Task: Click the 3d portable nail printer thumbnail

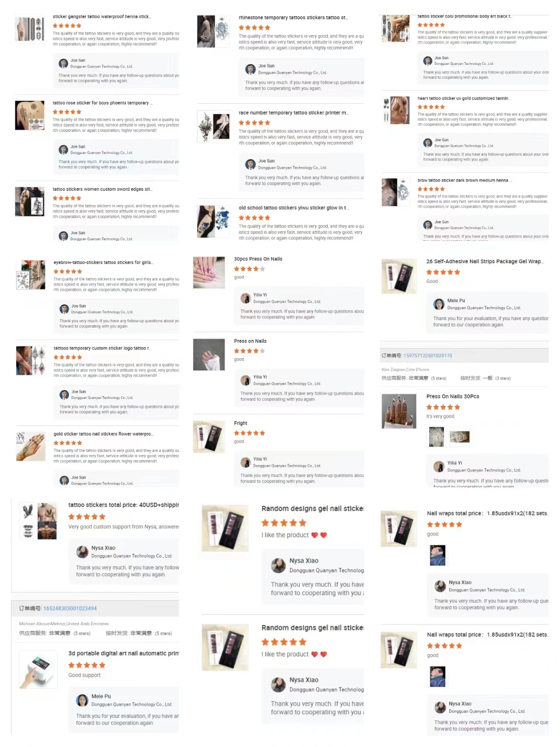Action: point(38,669)
